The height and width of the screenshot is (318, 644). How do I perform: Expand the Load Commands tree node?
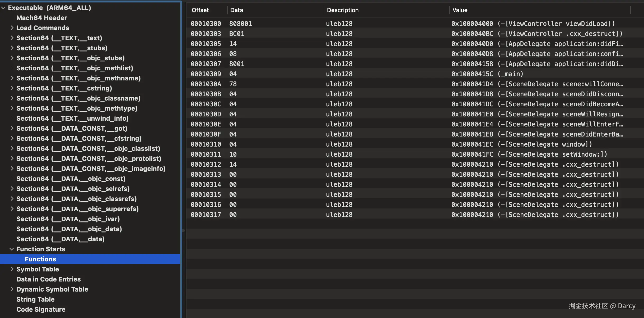[x=12, y=28]
